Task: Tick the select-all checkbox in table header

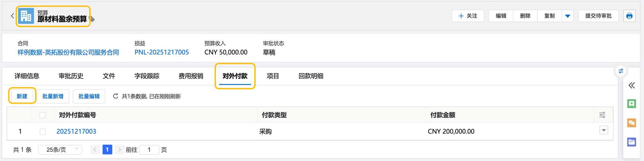Action: (43, 115)
